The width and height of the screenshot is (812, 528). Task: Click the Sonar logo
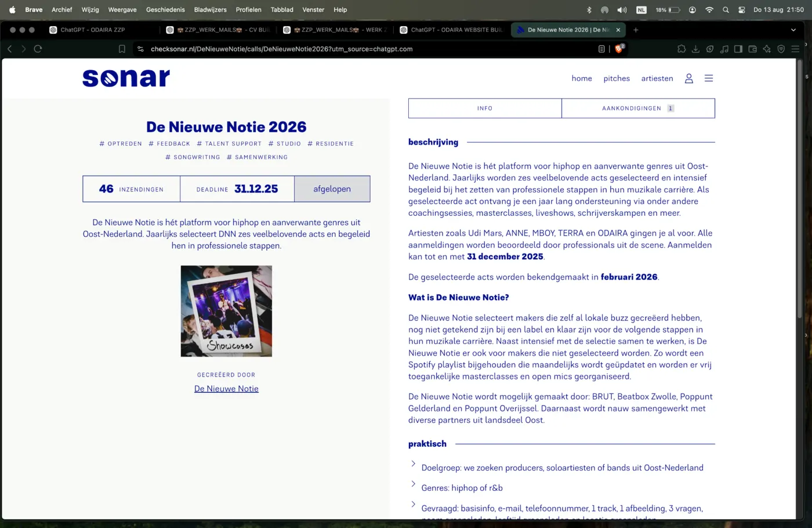click(x=126, y=78)
